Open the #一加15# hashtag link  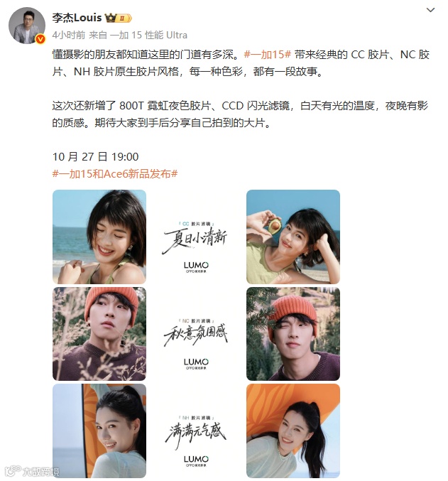pyautogui.click(x=268, y=55)
